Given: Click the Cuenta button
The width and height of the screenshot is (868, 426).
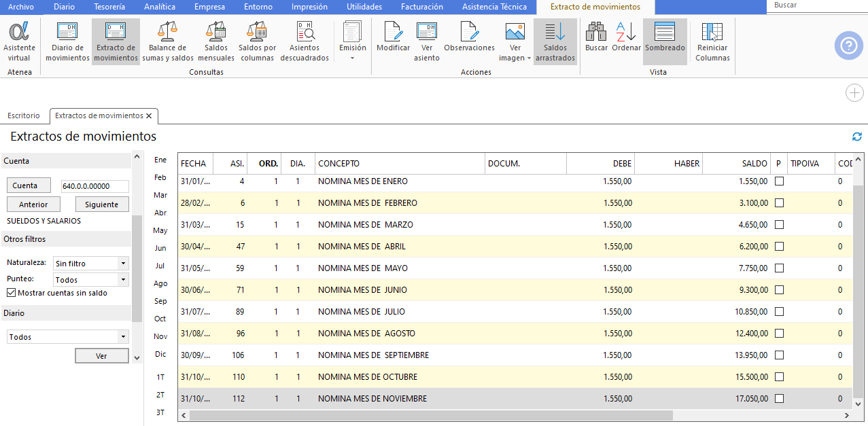Looking at the screenshot, I should pyautogui.click(x=30, y=185).
